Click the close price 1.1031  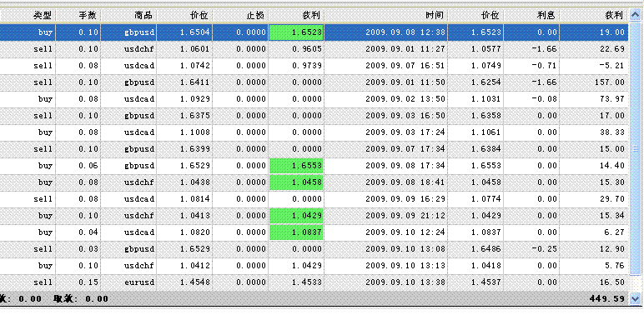click(486, 99)
